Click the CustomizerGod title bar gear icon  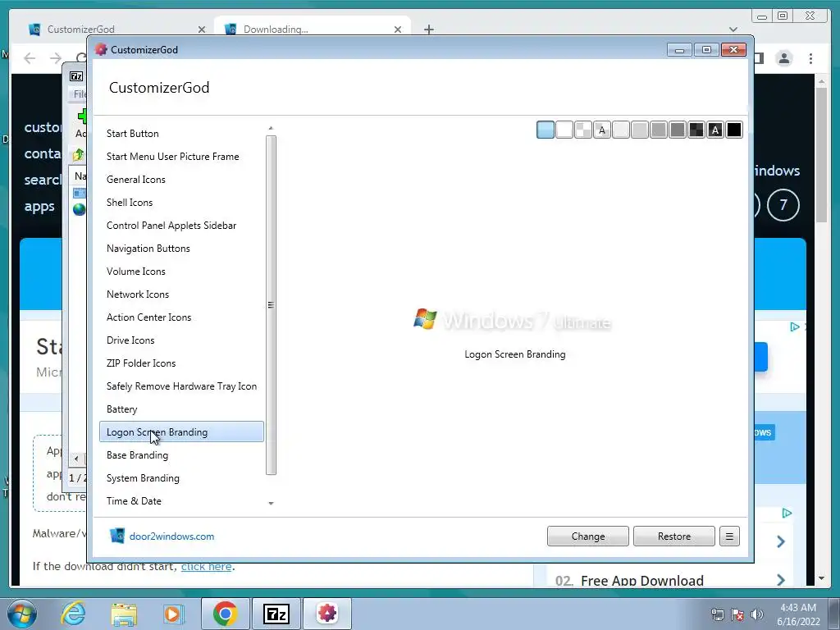pos(101,49)
